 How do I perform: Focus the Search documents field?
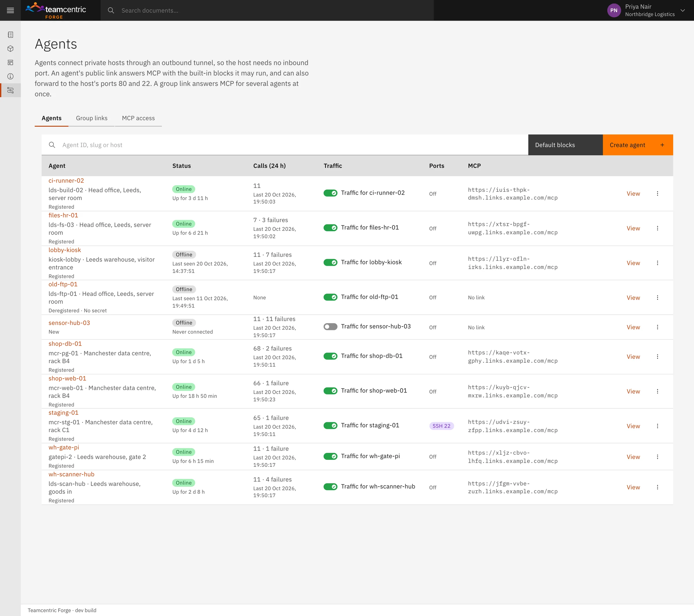pos(267,10)
